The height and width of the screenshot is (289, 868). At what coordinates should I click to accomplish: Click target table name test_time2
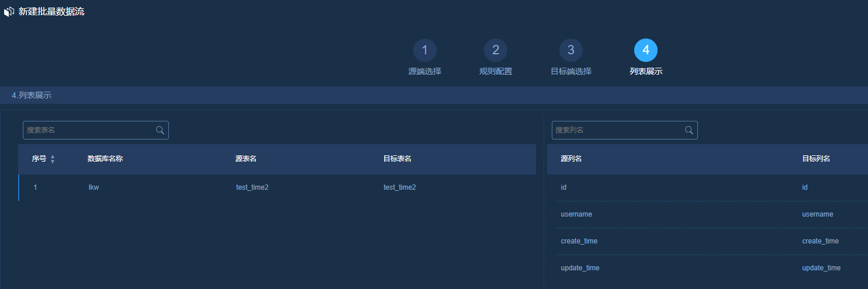pyautogui.click(x=399, y=187)
